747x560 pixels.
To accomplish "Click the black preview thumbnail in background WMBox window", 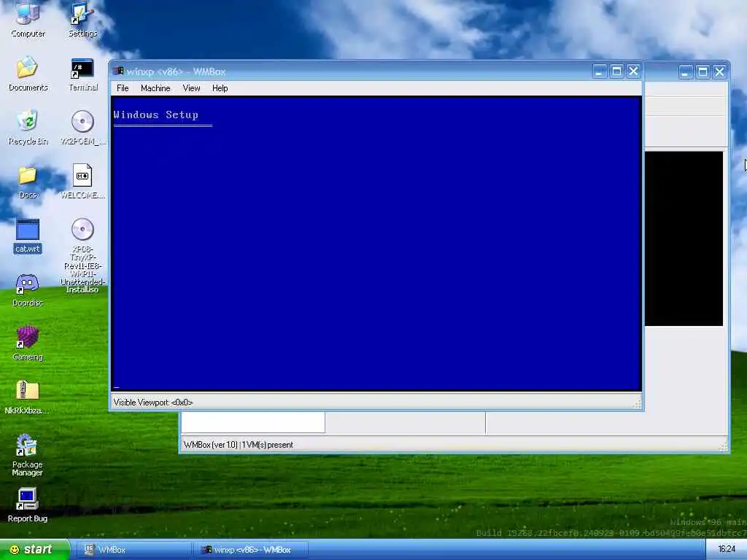I will [x=684, y=238].
